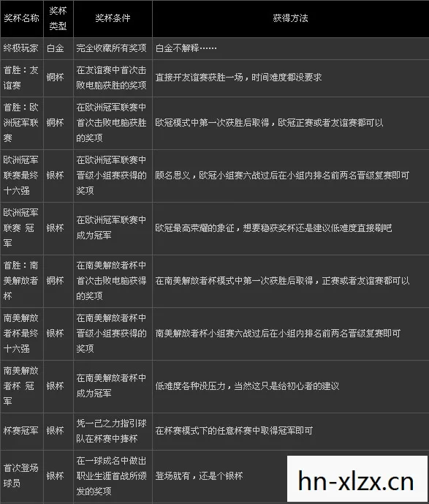Select the 在南美解放者杯中晋级小组赛获得的奖项 condition cell
Viewport: 429px width, 504px height.
113,334
